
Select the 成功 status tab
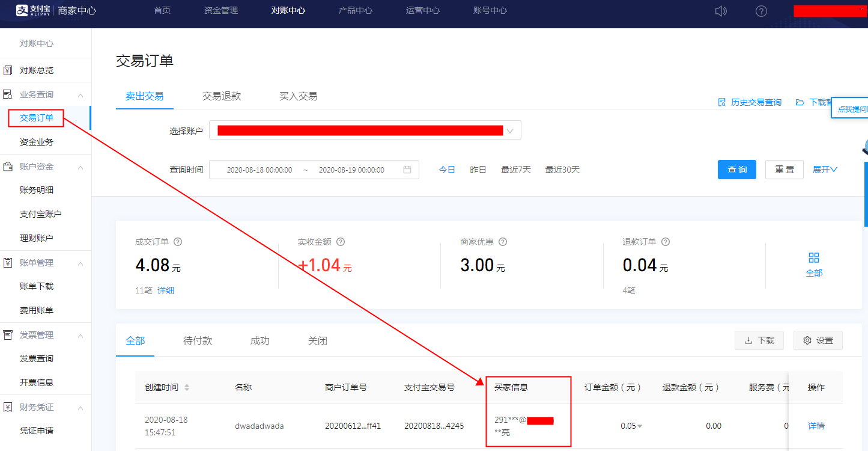click(260, 341)
